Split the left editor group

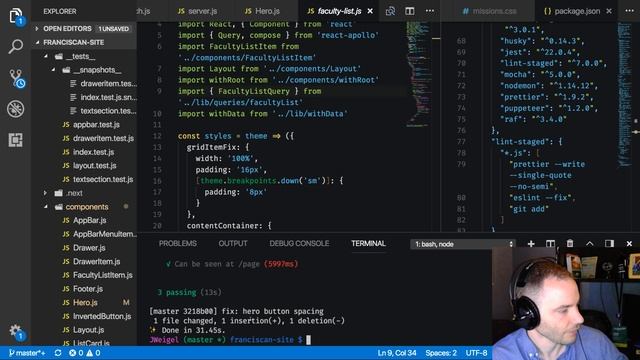(410, 11)
